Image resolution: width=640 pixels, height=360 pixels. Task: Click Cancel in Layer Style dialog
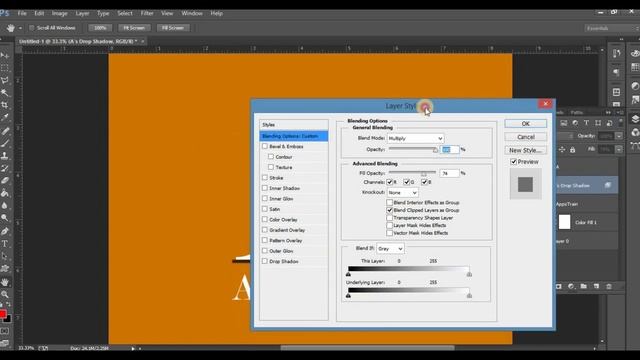coord(525,137)
